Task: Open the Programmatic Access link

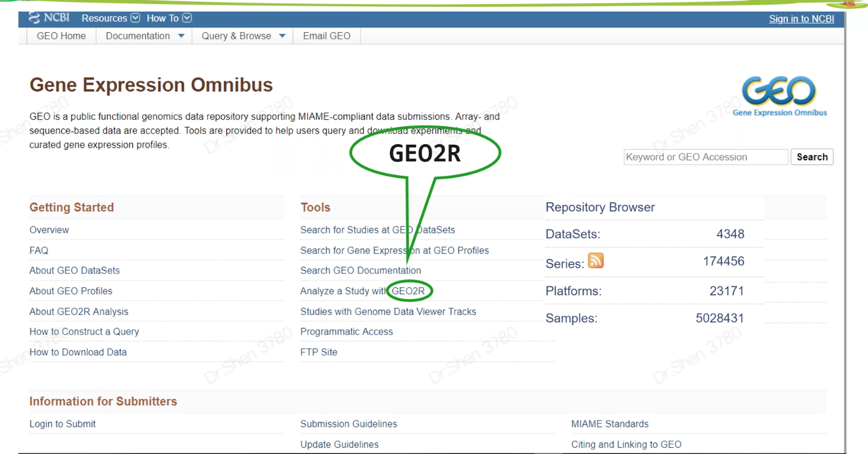Action: (347, 332)
